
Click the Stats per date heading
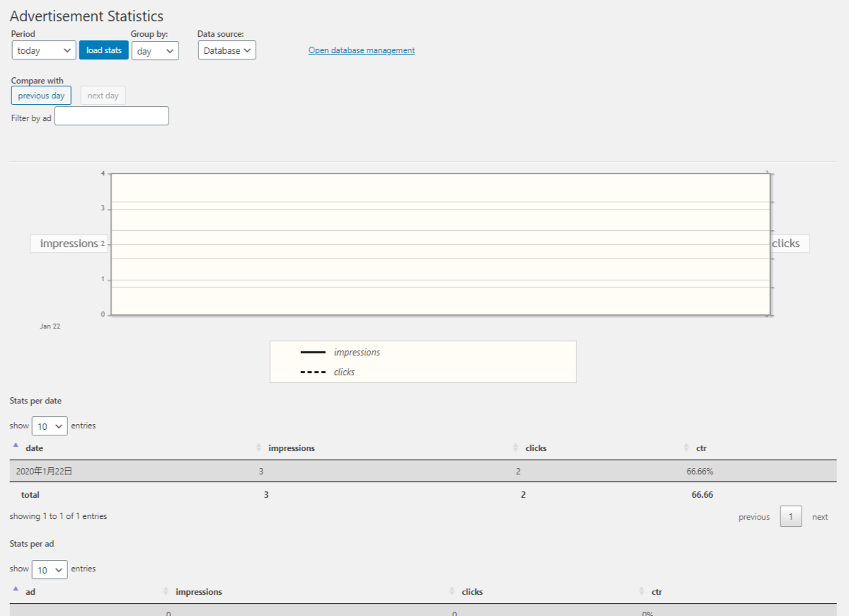[35, 401]
